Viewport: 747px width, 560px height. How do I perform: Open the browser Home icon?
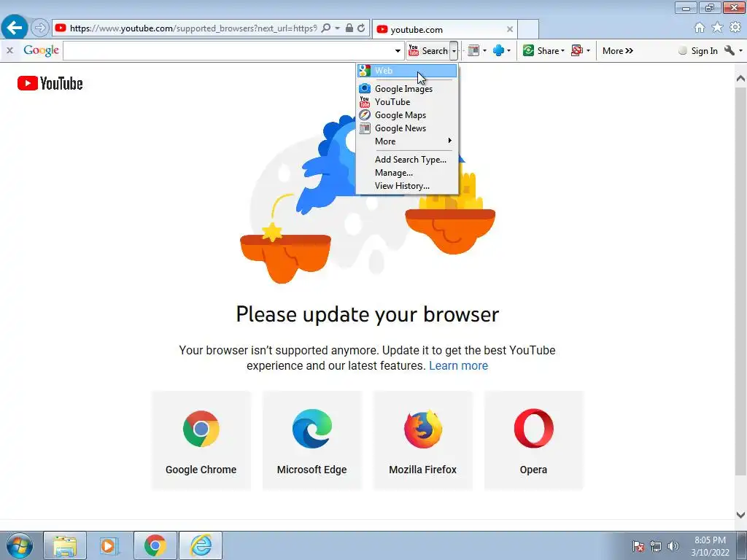click(700, 28)
